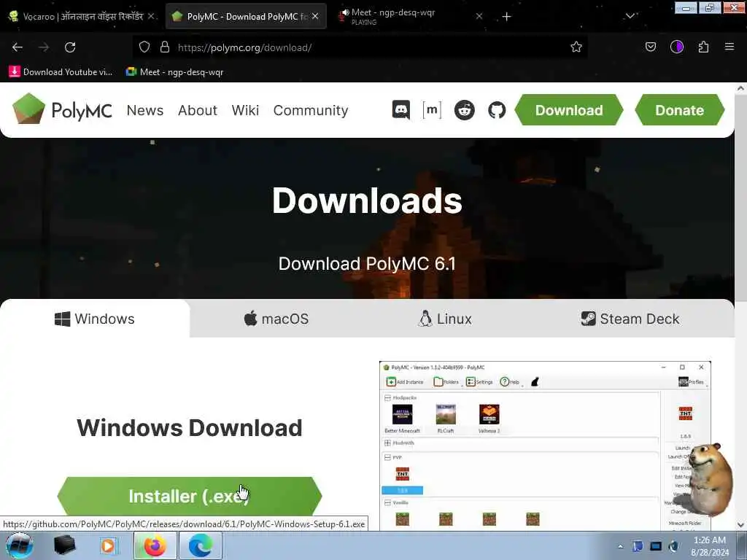The image size is (747, 560).
Task: Switch to the Meet ngp-desq-wqr tab
Action: click(x=411, y=16)
